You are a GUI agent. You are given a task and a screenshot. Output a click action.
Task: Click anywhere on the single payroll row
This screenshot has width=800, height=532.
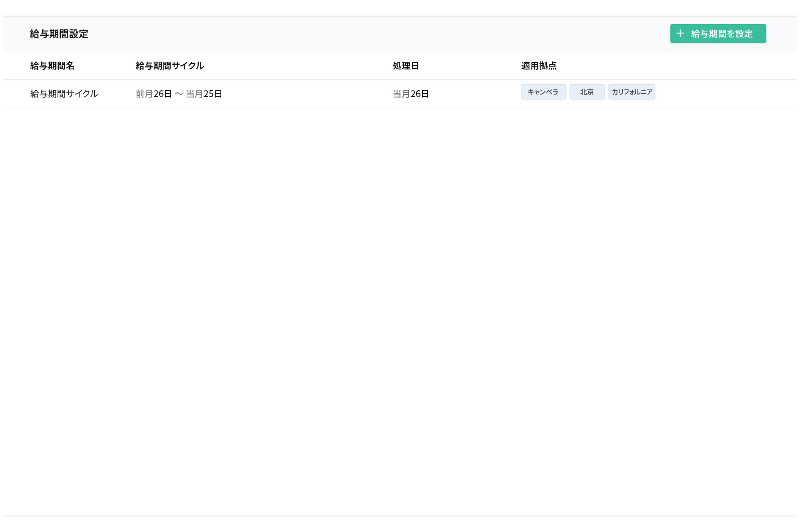tap(298, 94)
